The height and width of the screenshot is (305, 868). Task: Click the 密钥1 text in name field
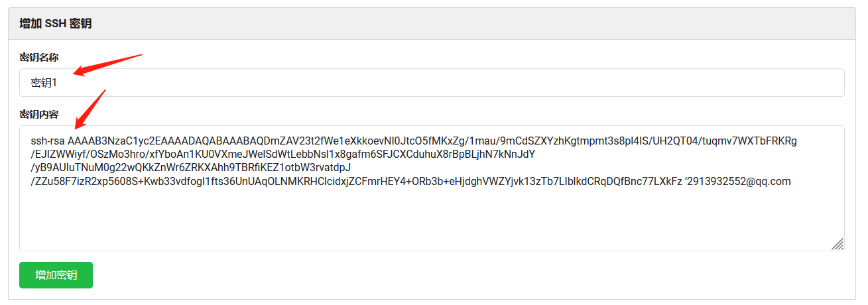[x=44, y=83]
